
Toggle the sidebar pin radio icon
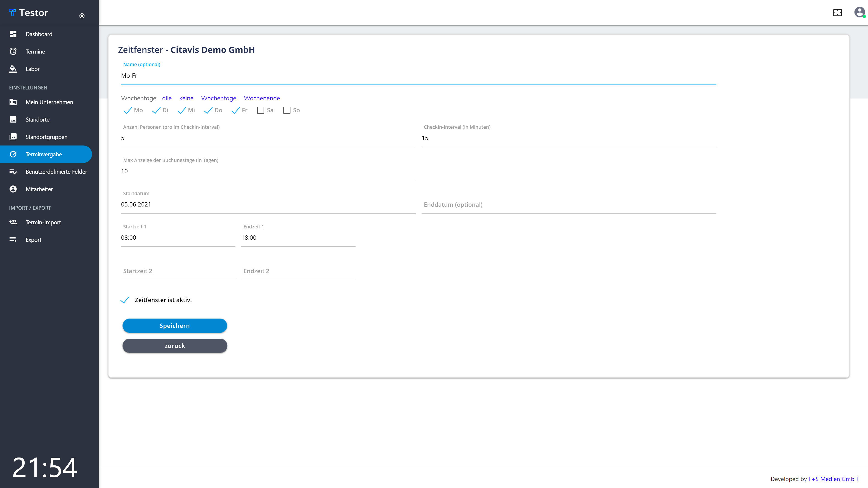[82, 16]
